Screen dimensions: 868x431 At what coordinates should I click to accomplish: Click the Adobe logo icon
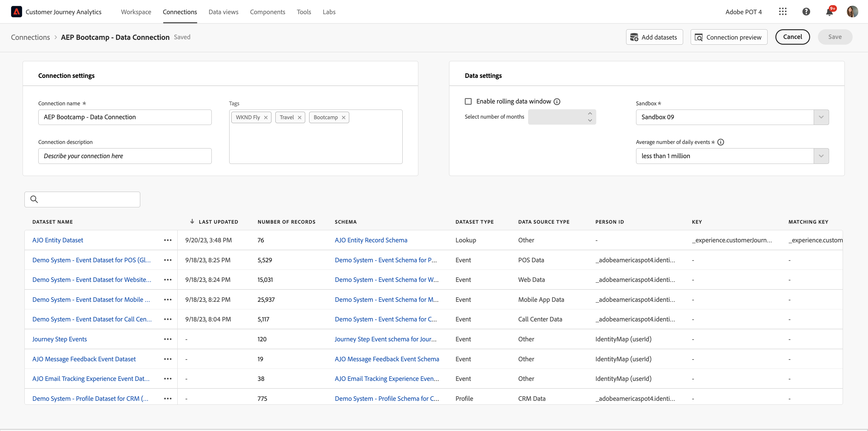click(x=17, y=12)
